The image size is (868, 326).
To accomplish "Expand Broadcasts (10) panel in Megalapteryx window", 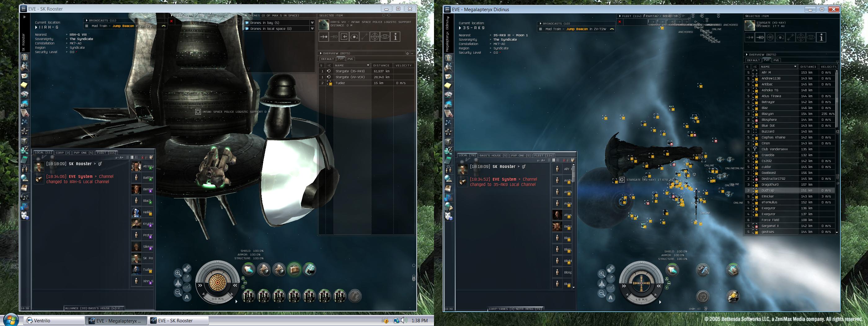I will (x=540, y=24).
